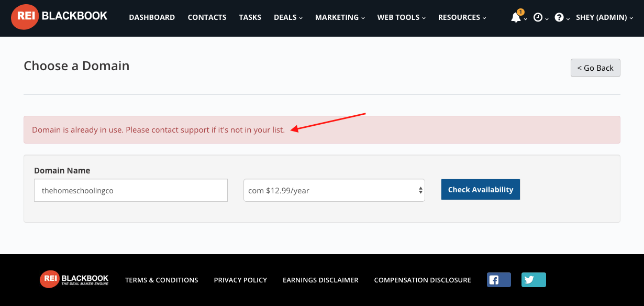Expand the Resources dropdown menu

point(462,17)
